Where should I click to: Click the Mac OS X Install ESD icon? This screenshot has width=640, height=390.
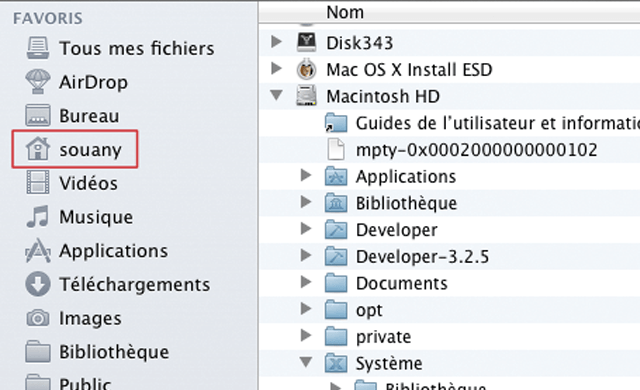pyautogui.click(x=306, y=69)
